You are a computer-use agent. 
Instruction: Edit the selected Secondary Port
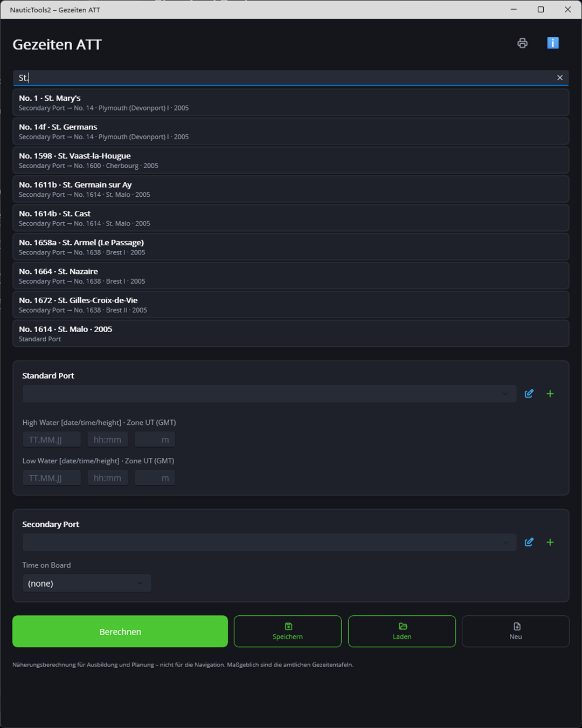point(529,542)
